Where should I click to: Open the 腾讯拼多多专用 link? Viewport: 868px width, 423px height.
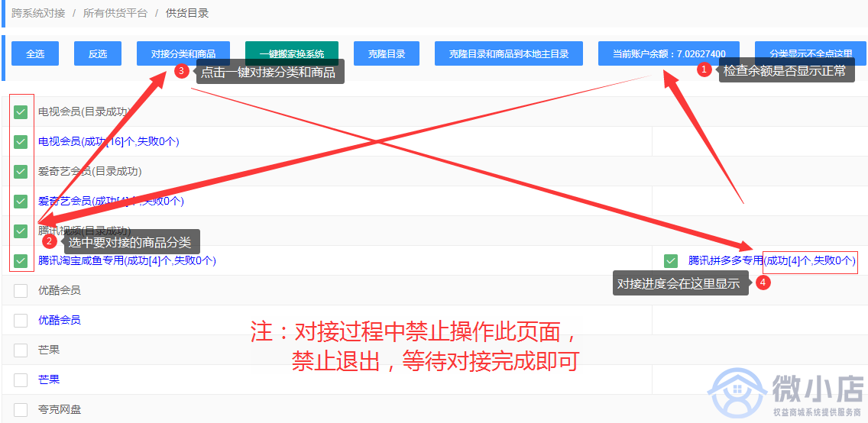click(772, 260)
